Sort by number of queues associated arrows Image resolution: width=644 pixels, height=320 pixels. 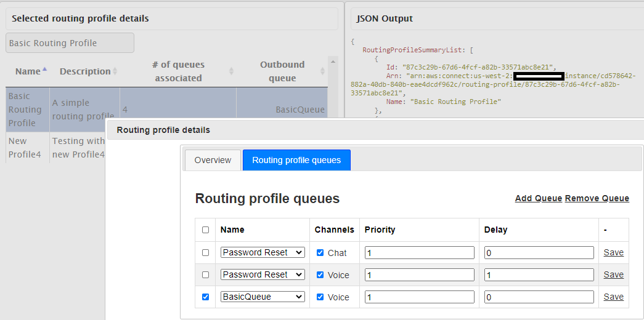coord(231,71)
